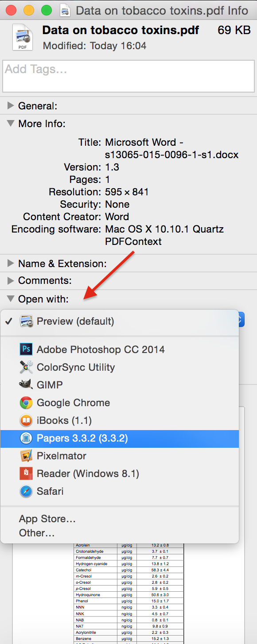257x644 pixels.
Task: Click the Pixelmator app icon
Action: tap(26, 456)
